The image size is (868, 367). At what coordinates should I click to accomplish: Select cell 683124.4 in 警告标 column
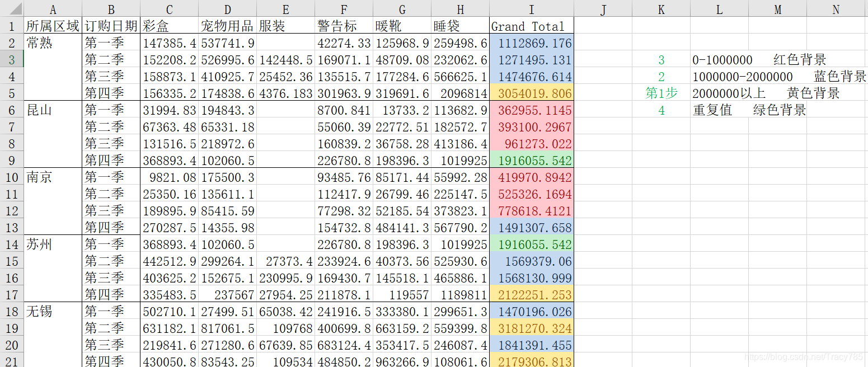coord(344,345)
